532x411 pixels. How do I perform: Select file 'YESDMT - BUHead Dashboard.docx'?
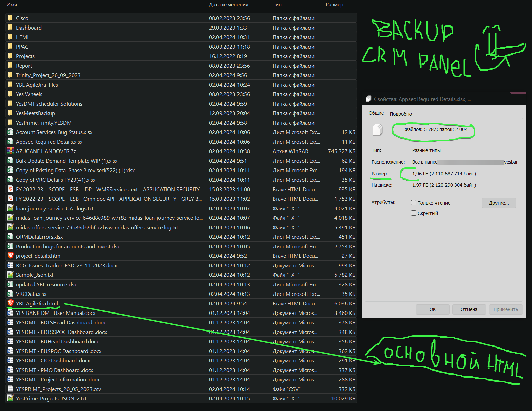point(57,341)
